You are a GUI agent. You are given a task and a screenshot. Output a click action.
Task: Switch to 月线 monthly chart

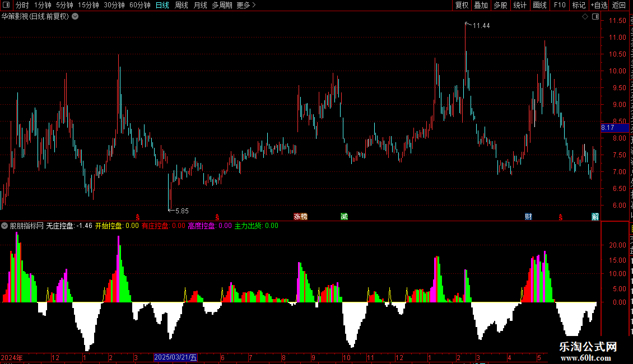click(x=200, y=5)
